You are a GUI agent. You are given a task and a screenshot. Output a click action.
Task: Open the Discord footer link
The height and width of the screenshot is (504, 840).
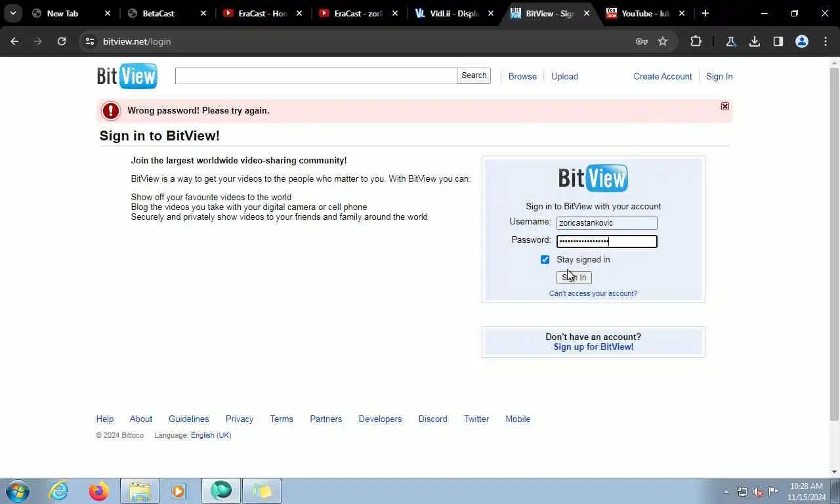433,419
